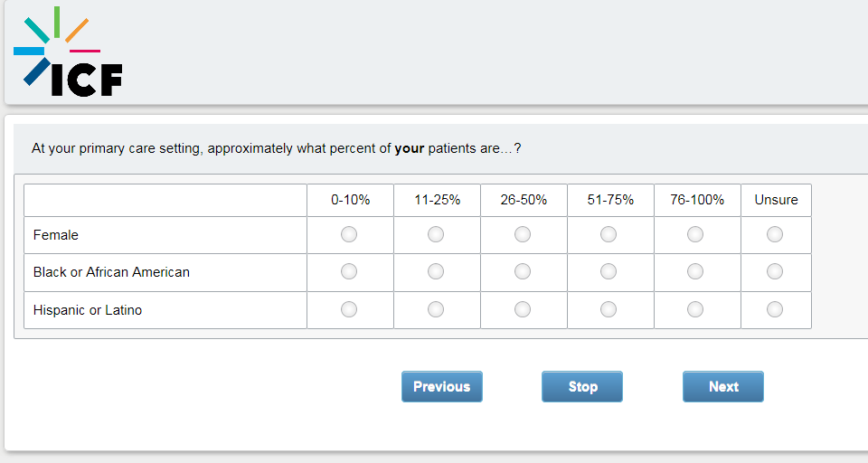Pick 51-75% for Black or African American

[609, 271]
